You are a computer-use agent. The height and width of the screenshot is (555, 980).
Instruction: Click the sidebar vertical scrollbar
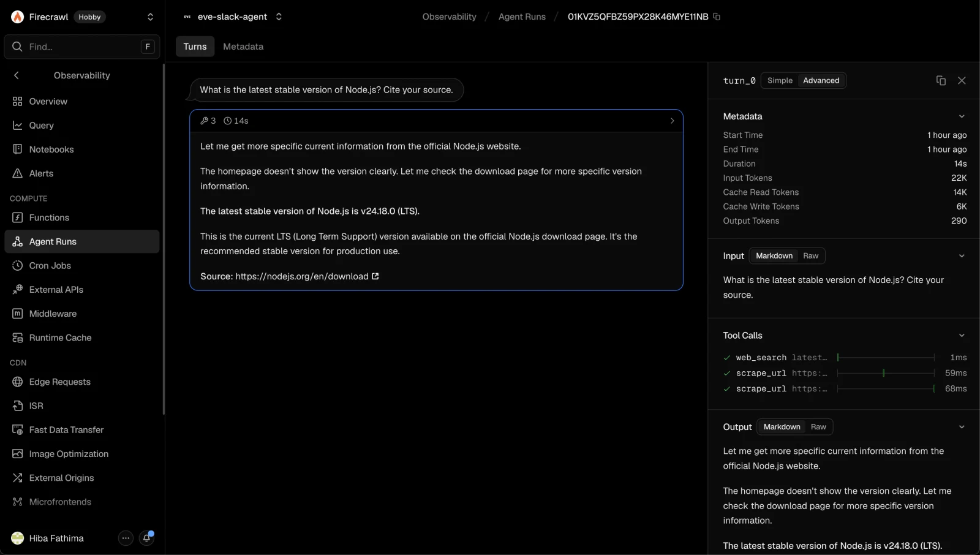164,239
